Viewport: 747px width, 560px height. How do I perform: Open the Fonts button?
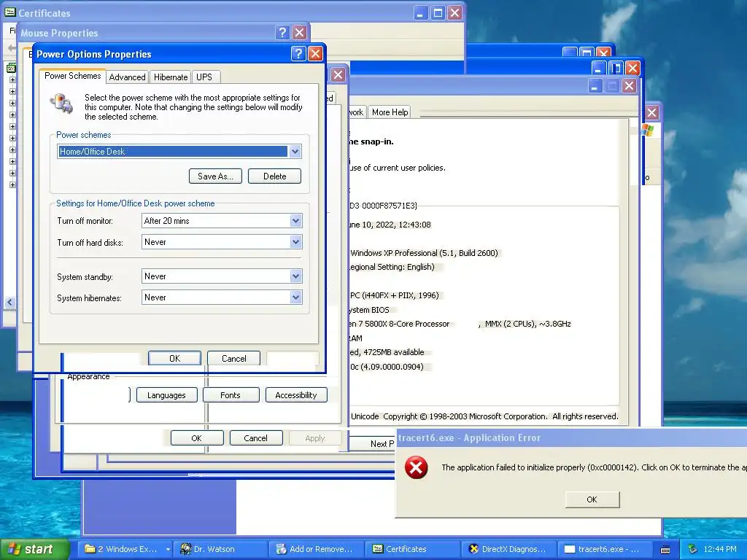pos(231,395)
